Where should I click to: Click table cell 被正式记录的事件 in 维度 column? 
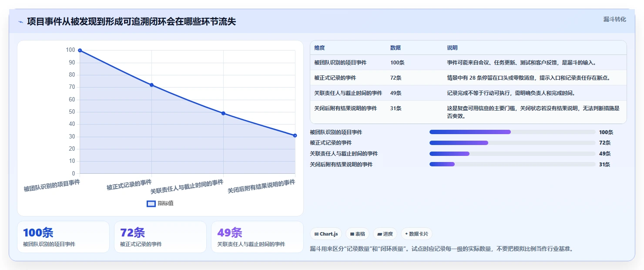point(335,78)
